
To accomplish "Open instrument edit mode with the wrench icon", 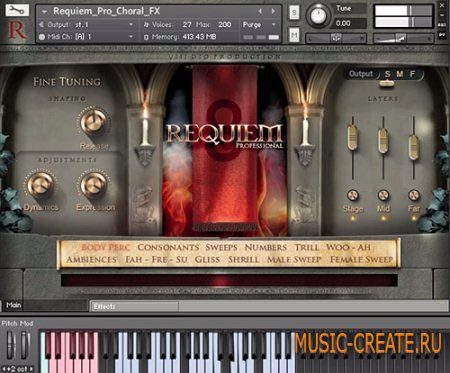I will pos(17,10).
